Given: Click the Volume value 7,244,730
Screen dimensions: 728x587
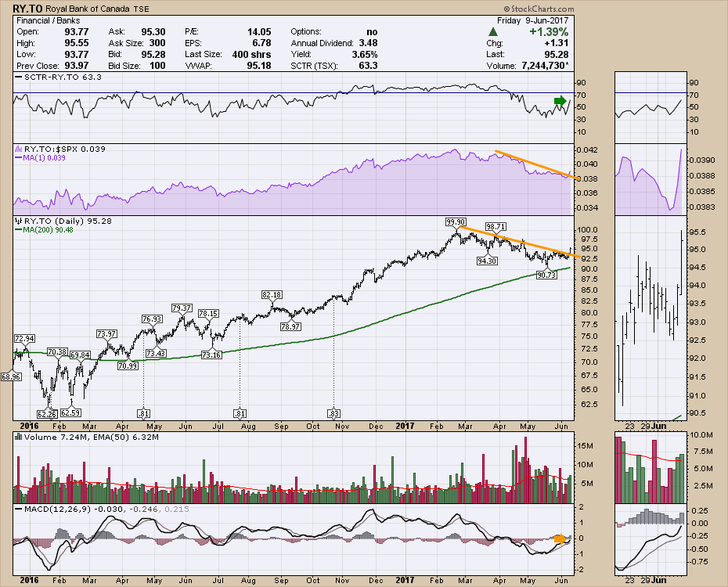Looking at the screenshot, I should (545, 66).
